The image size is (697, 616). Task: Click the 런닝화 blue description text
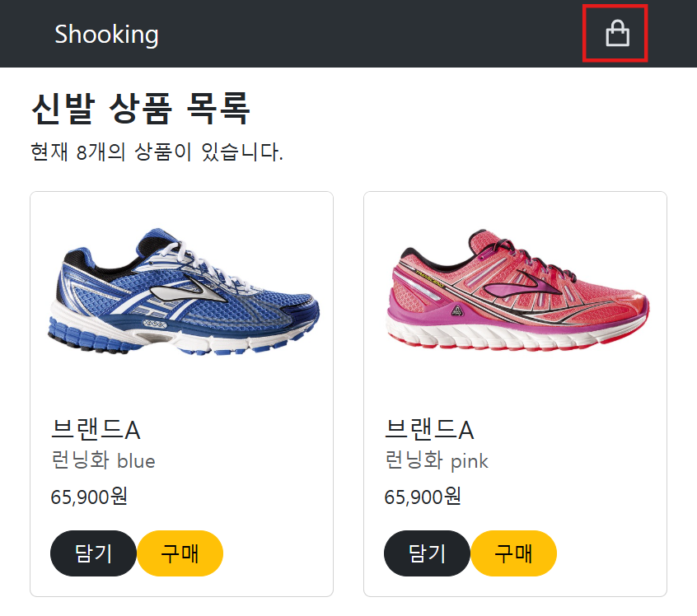point(103,460)
